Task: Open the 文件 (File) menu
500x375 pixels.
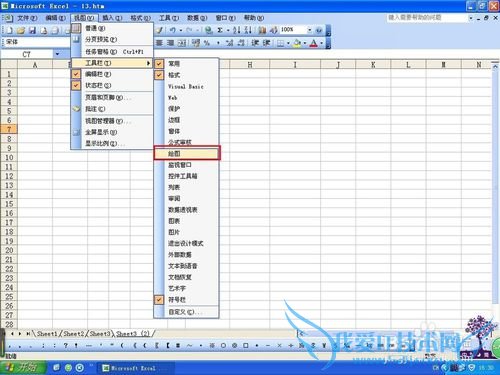Action: pyautogui.click(x=27, y=18)
